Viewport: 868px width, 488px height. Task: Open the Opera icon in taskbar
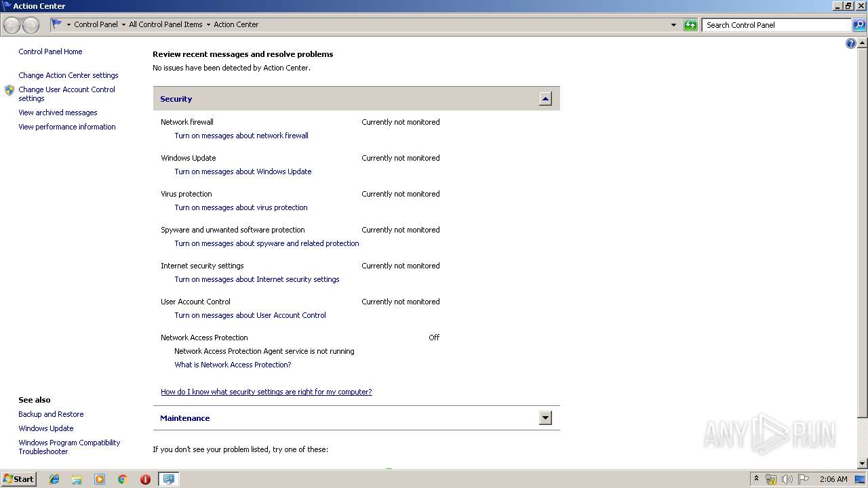click(145, 479)
